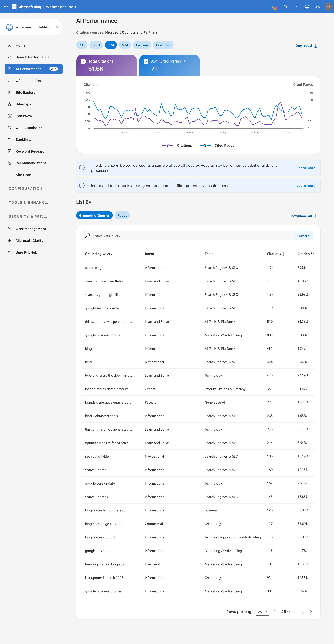Viewport: 334px width, 644px height.
Task: Click the Backlinks link icon
Action: click(9, 139)
